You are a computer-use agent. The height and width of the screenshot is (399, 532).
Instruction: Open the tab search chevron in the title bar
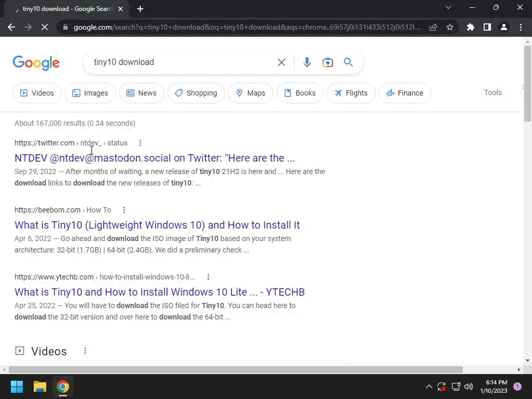(448, 7)
